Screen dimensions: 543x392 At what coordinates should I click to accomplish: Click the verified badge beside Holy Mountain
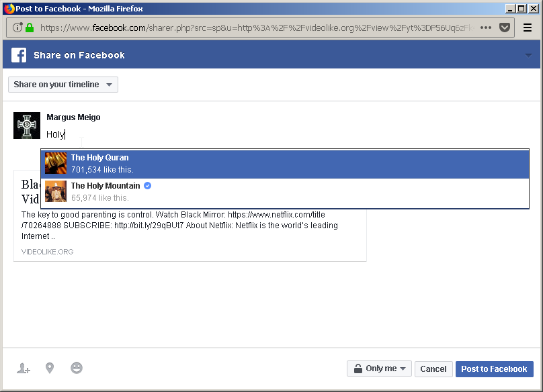tap(148, 186)
